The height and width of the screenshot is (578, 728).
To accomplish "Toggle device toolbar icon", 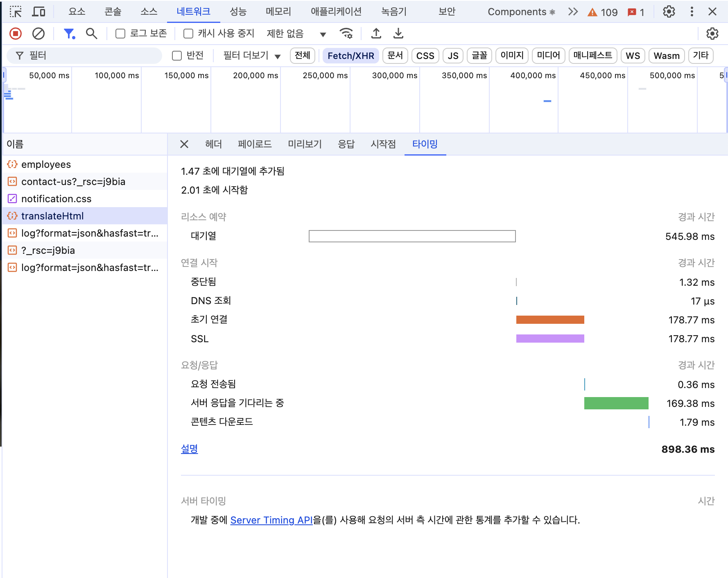I will (38, 12).
